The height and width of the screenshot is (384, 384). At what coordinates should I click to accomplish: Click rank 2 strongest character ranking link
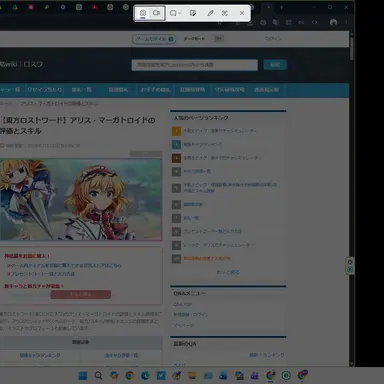pyautogui.click(x=202, y=144)
